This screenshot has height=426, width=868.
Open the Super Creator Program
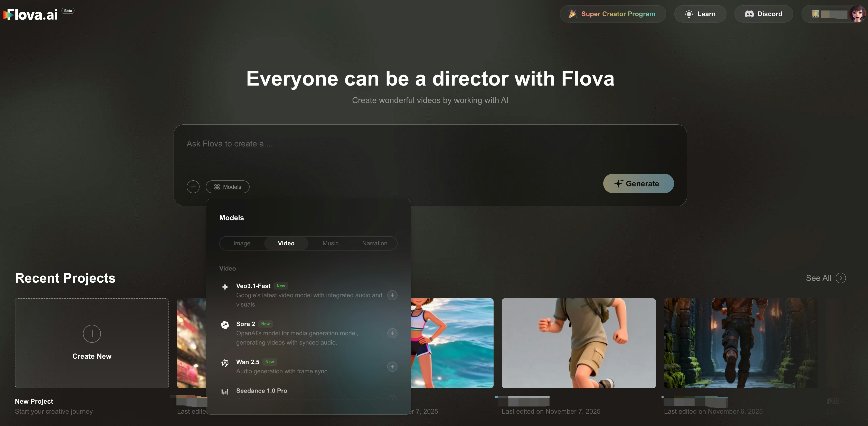point(612,14)
